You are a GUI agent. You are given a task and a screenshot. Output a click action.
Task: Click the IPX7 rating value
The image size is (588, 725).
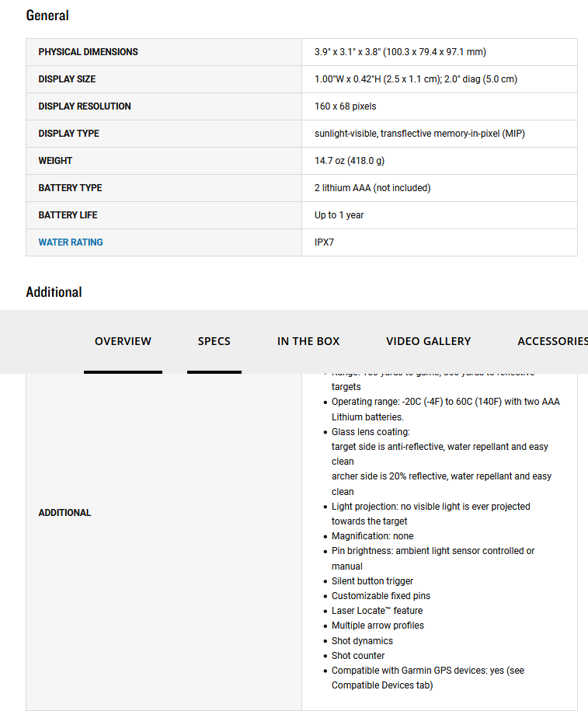click(324, 242)
